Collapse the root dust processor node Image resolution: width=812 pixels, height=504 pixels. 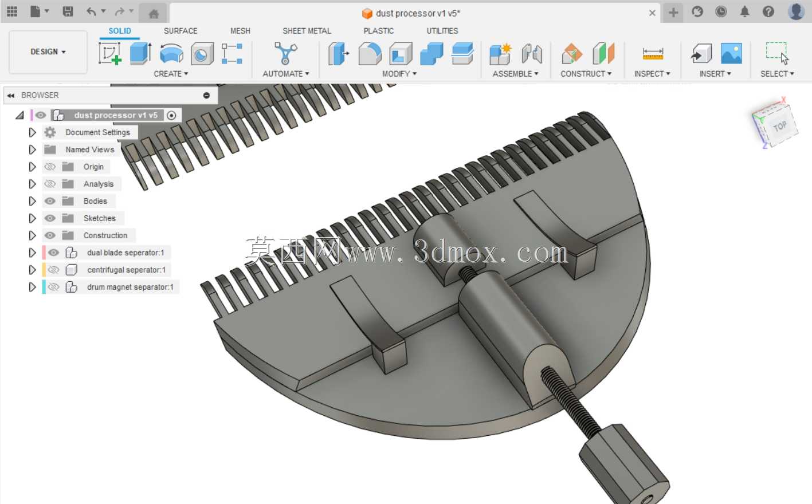20,115
